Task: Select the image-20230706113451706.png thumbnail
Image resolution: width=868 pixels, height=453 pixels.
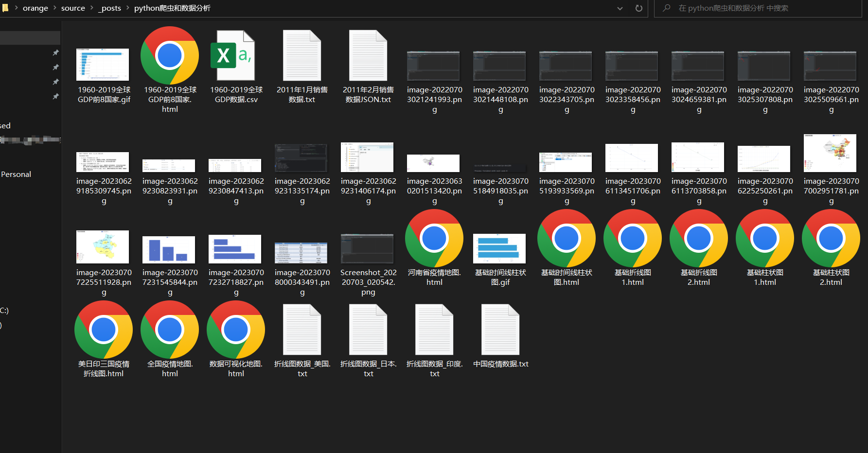Action: [632, 158]
